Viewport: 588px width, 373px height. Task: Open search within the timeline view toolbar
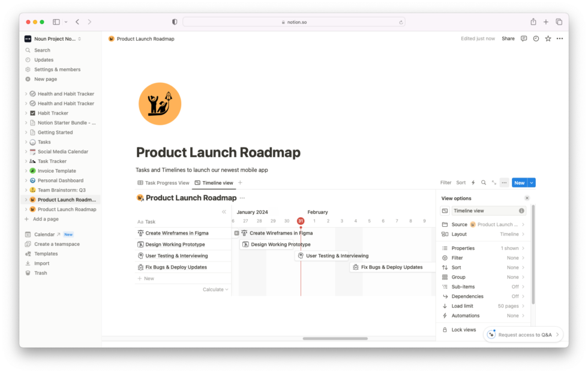(483, 182)
